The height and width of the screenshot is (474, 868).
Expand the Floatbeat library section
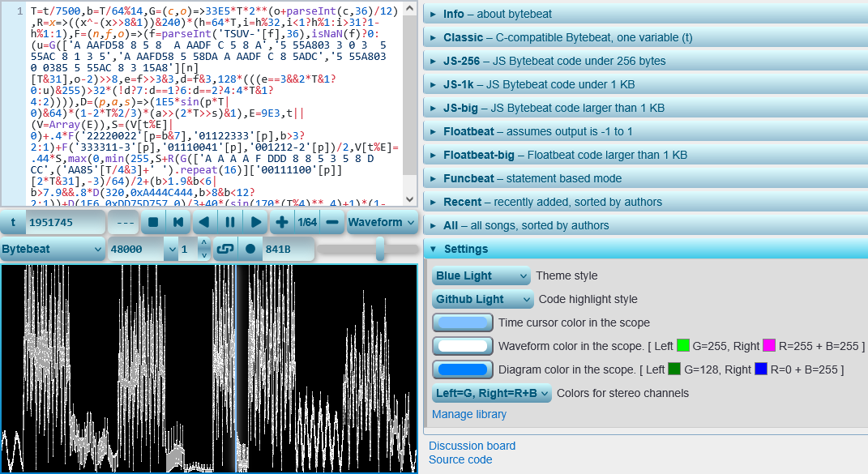[538, 131]
